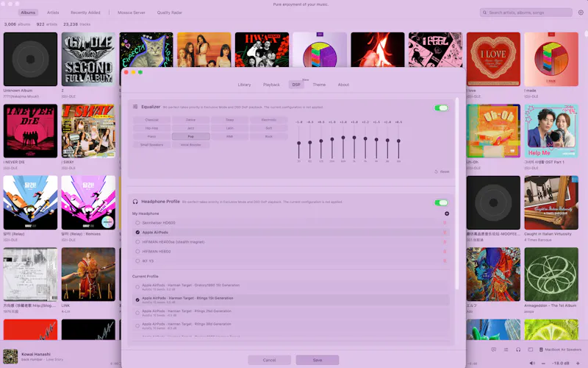Open Armageddon - The 1st Album cover
The height and width of the screenshot is (368, 588).
(x=551, y=274)
